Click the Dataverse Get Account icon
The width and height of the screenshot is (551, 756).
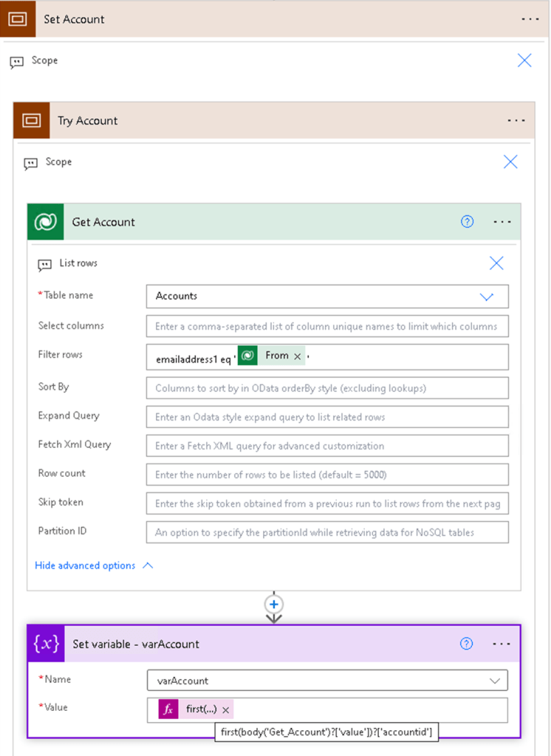[46, 222]
